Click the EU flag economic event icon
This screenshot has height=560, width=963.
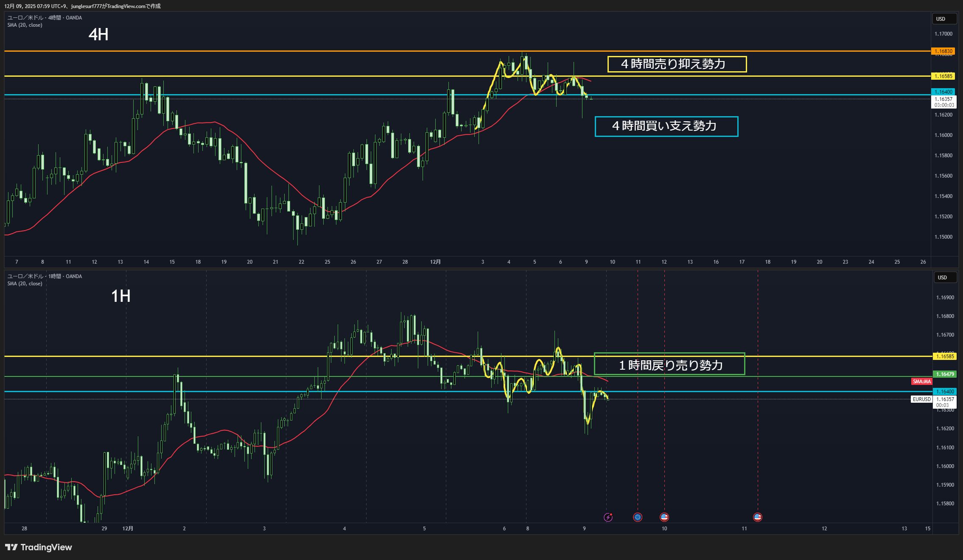click(x=638, y=517)
